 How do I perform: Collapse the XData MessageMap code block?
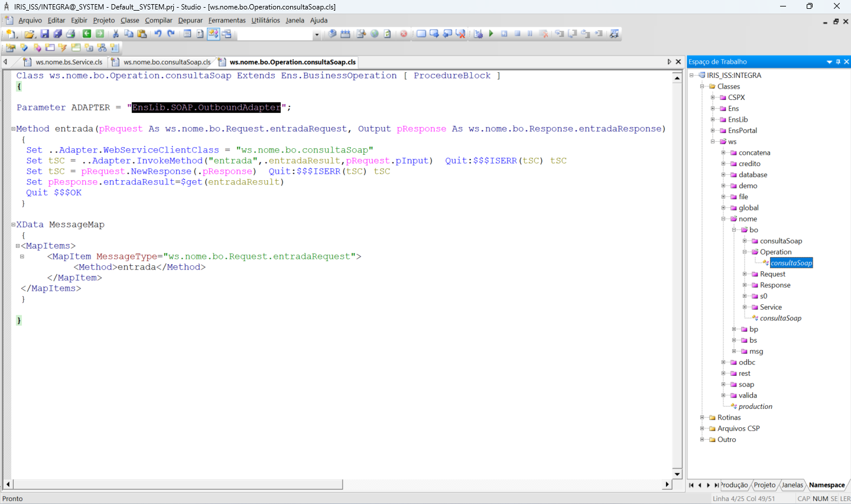13,225
